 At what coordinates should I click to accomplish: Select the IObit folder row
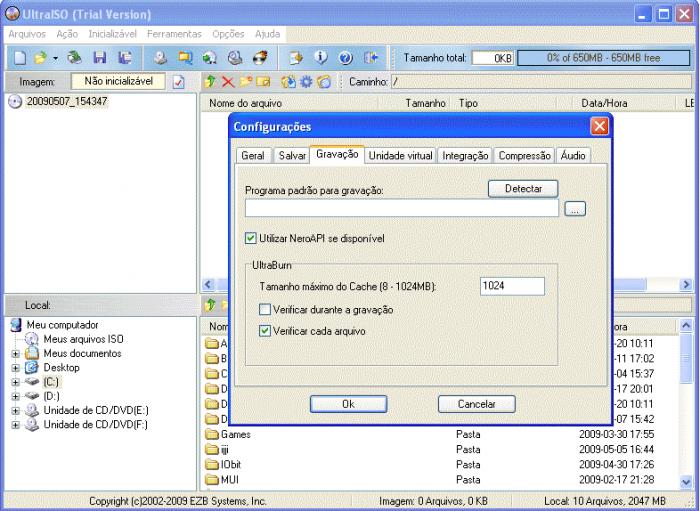click(x=440, y=465)
